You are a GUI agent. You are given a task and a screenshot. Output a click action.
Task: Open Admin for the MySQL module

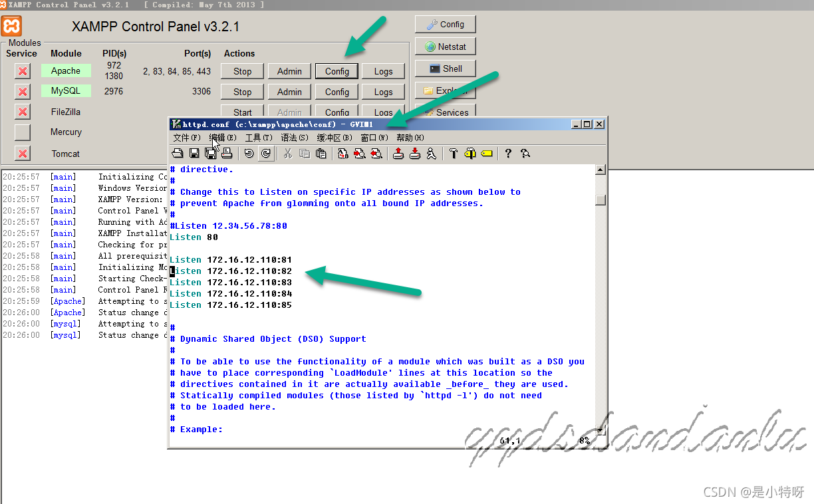(289, 92)
